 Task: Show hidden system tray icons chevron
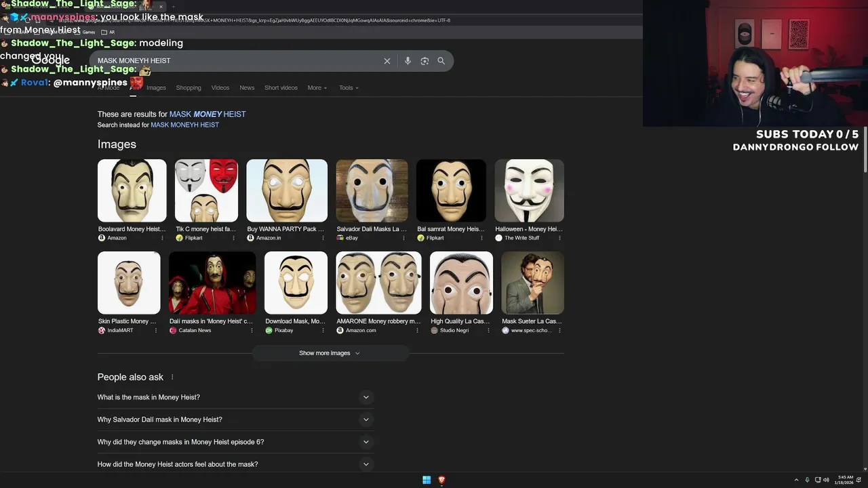pyautogui.click(x=796, y=480)
